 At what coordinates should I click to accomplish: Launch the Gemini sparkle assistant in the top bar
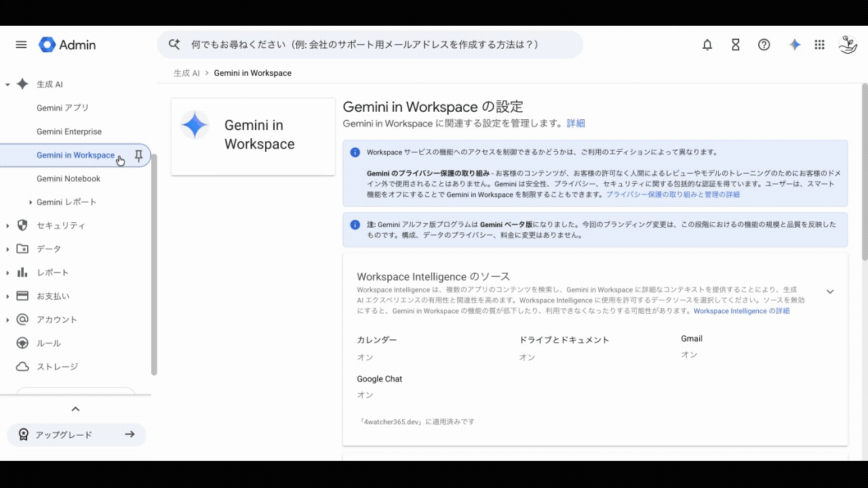(795, 45)
